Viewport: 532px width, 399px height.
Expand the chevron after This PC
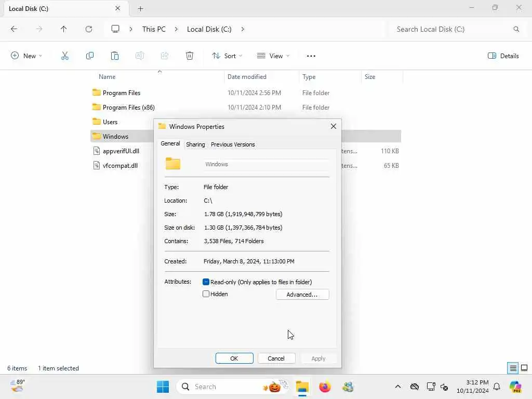pos(176,29)
